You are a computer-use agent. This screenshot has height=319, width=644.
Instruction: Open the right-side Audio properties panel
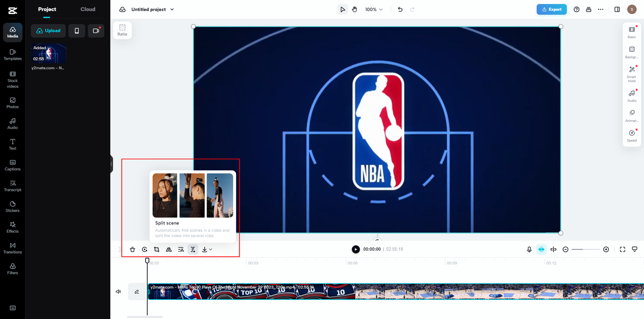coord(632,95)
